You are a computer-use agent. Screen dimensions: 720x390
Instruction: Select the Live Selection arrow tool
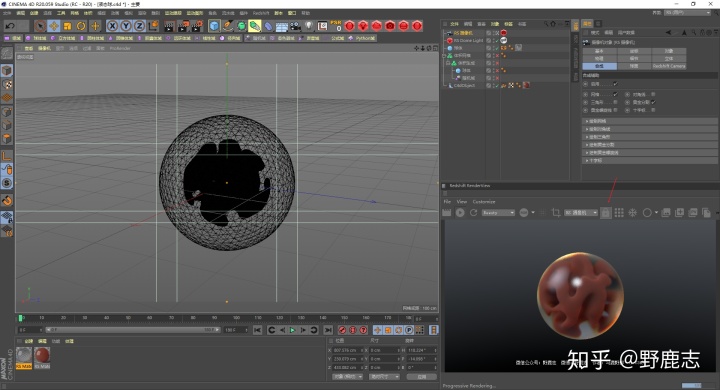point(39,26)
